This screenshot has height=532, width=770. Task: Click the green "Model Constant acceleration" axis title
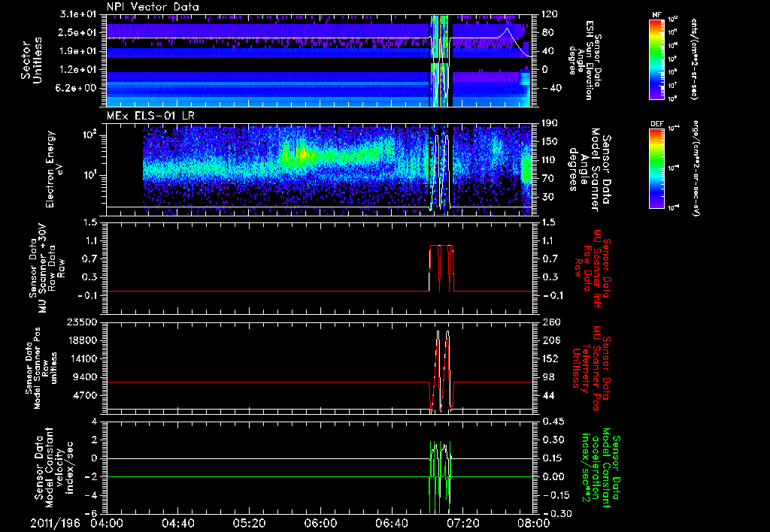coord(601,467)
